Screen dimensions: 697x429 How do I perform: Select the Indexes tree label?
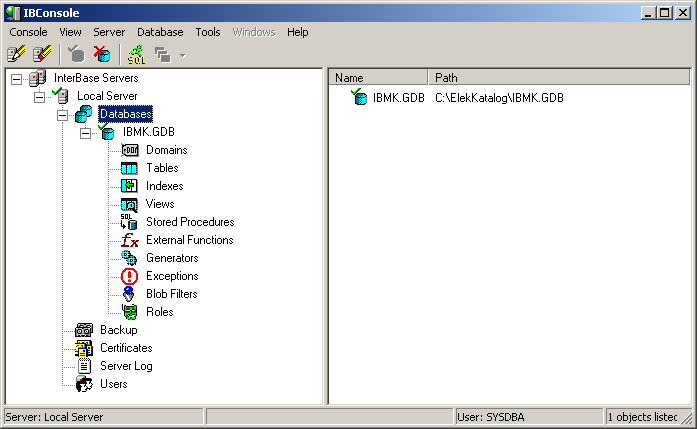tap(164, 186)
